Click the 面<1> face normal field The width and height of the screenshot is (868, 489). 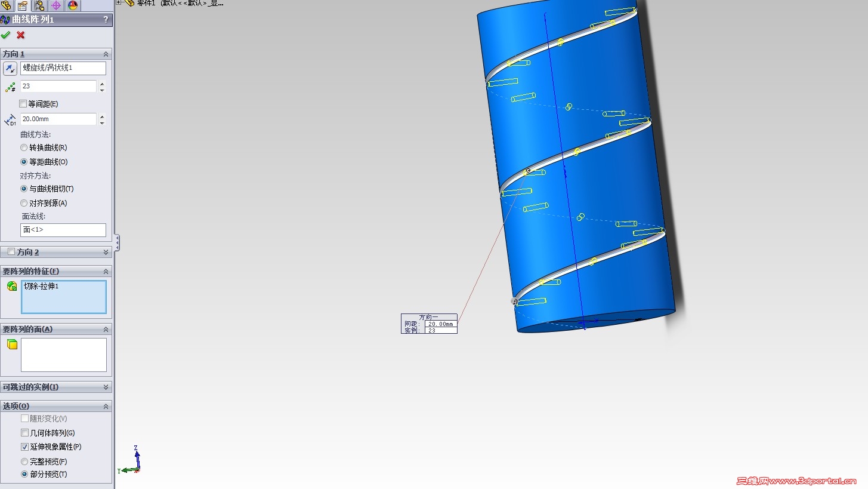63,230
